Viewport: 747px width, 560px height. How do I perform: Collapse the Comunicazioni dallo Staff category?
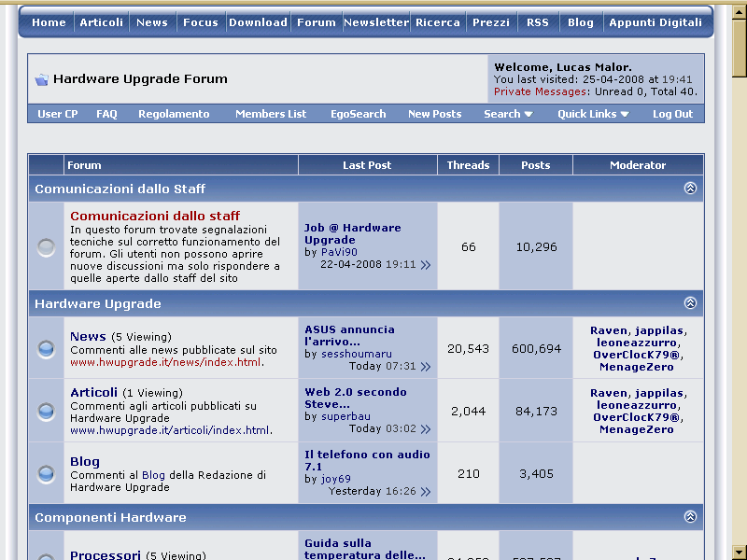[690, 189]
